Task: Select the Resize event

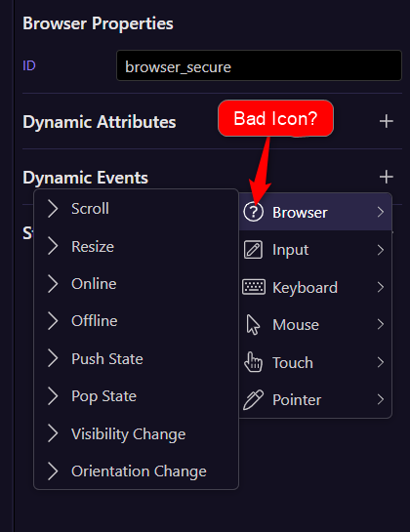Action: pos(136,246)
